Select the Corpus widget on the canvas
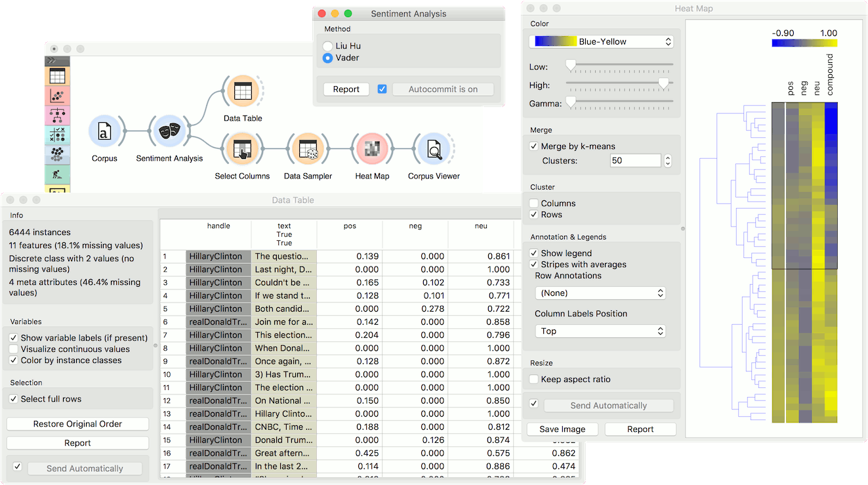Viewport: 868px width, 485px height. pyautogui.click(x=105, y=131)
